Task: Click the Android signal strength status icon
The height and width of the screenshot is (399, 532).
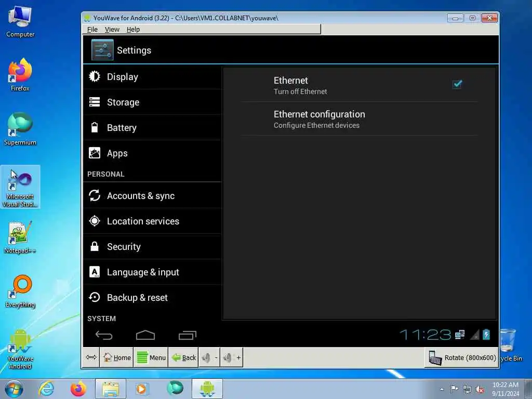Action: click(475, 335)
